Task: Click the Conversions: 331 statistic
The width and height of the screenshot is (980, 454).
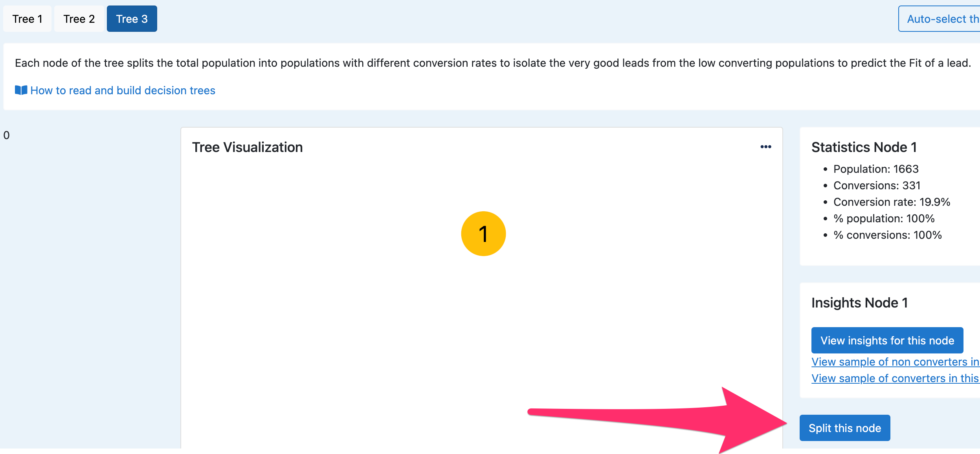Action: 877,185
